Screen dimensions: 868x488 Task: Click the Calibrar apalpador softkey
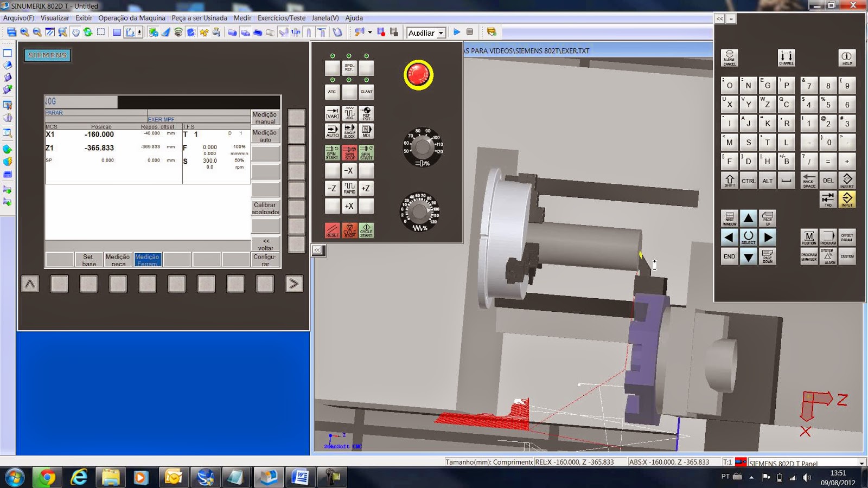click(x=265, y=208)
